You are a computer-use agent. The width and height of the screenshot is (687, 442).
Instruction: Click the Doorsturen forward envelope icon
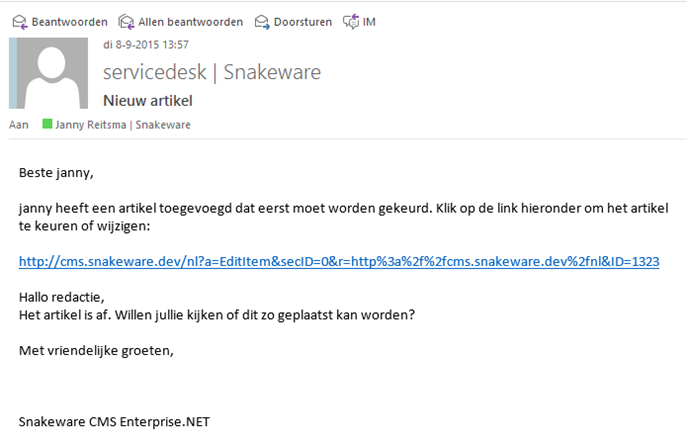[262, 22]
